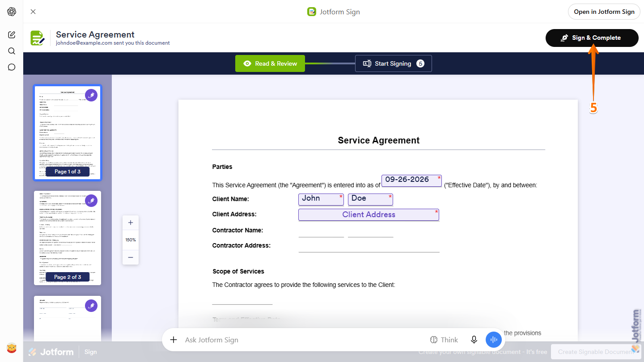This screenshot has height=362, width=644.
Task: Fill the Client Address field
Action: (x=369, y=215)
